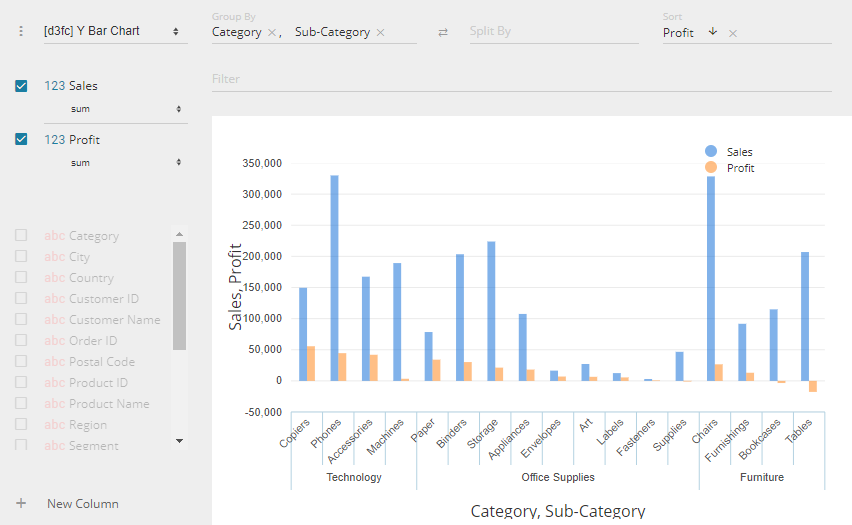Click the orange Profit legend marker
Image resolution: width=852 pixels, height=525 pixels.
tap(711, 167)
